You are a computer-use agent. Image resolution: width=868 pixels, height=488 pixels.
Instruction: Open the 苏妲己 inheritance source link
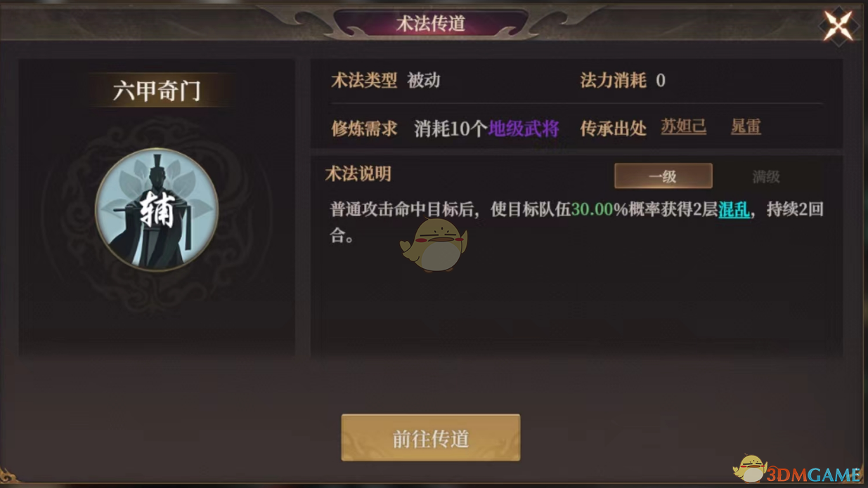click(x=683, y=127)
